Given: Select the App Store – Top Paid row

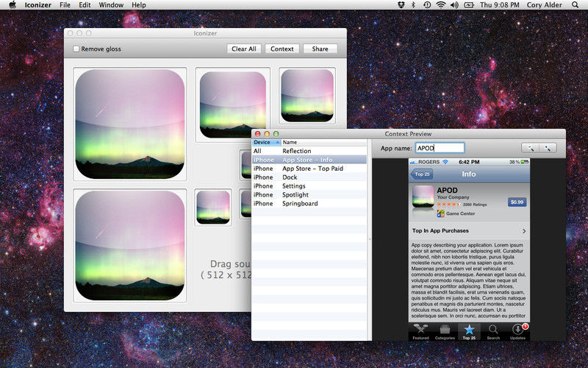Looking at the screenshot, I should pyautogui.click(x=309, y=169).
